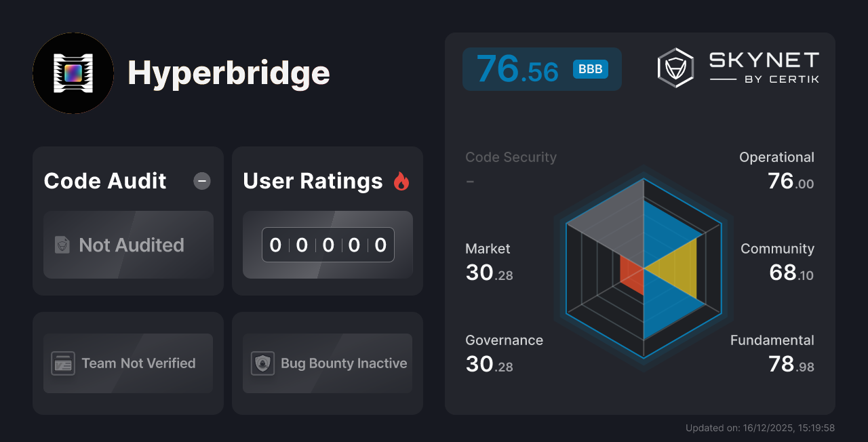Click the Updated on timestamp text

tap(759, 428)
